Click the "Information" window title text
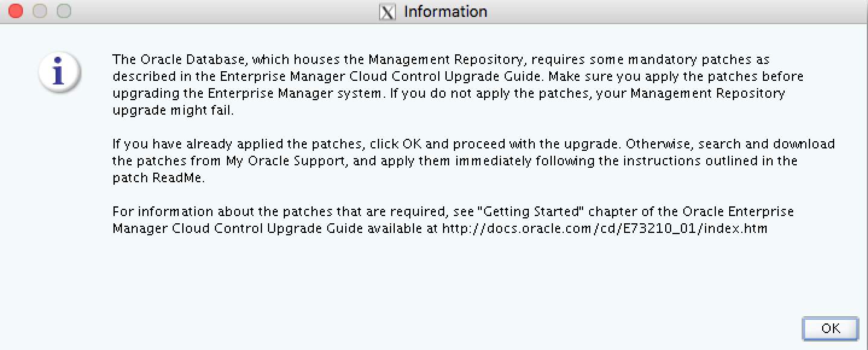This screenshot has height=350, width=868. [x=445, y=12]
